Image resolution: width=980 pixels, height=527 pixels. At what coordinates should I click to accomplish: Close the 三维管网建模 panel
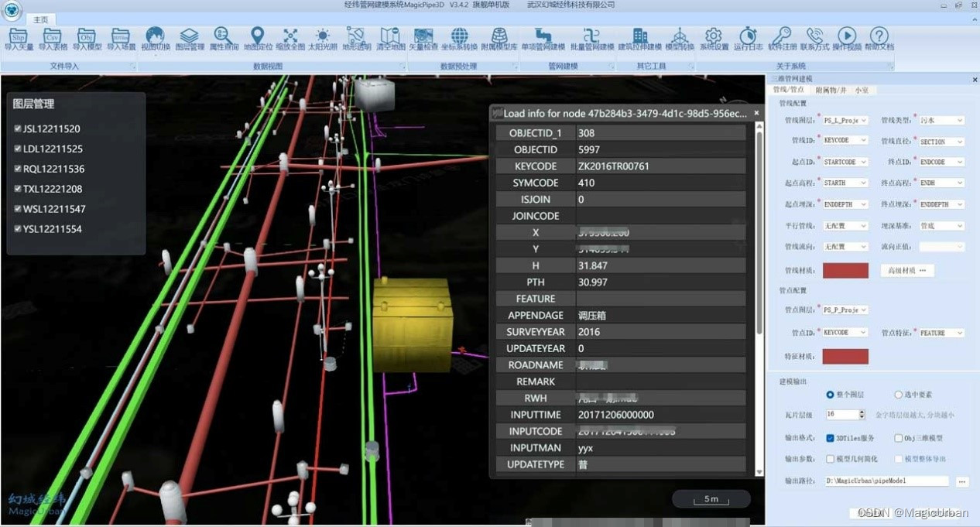tap(975, 80)
